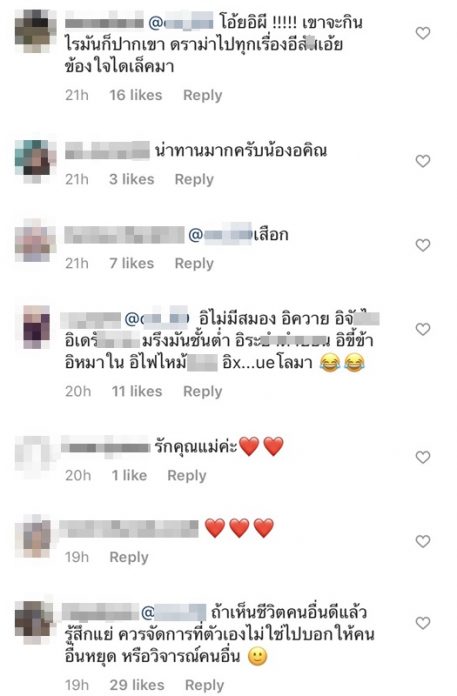The width and height of the screenshot is (457, 696).
Task: Open the 29 likes list
Action: pos(137,685)
